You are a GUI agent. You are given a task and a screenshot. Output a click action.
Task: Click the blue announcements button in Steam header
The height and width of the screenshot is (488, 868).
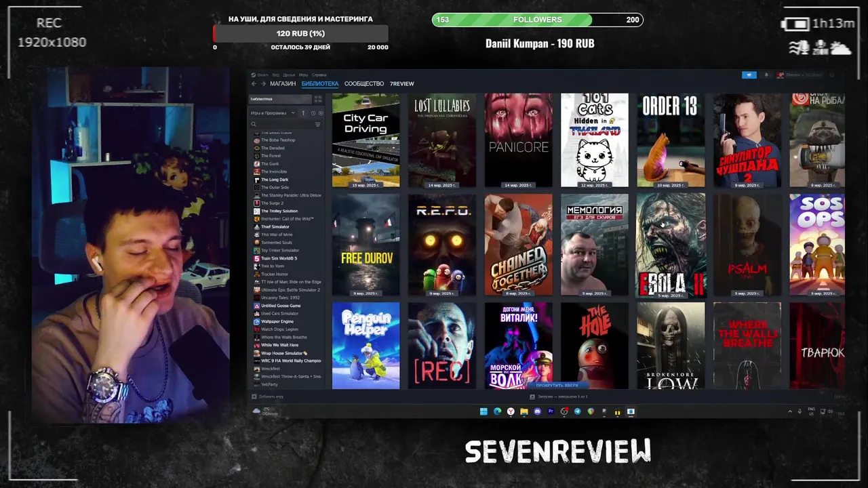pyautogui.click(x=749, y=75)
